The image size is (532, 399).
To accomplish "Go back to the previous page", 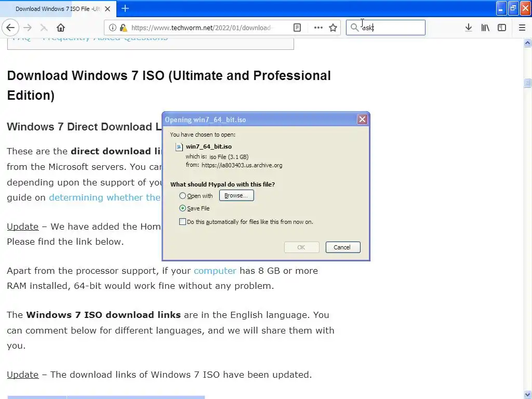I will coord(10,28).
